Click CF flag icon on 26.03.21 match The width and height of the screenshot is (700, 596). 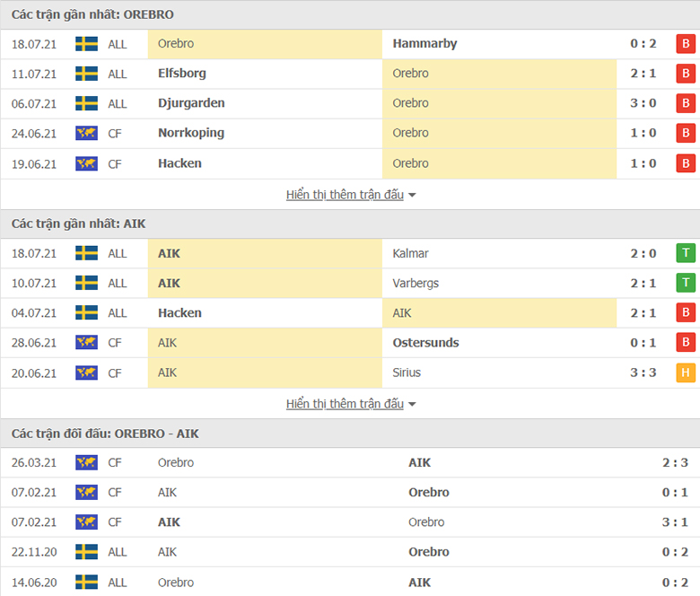coord(87,462)
